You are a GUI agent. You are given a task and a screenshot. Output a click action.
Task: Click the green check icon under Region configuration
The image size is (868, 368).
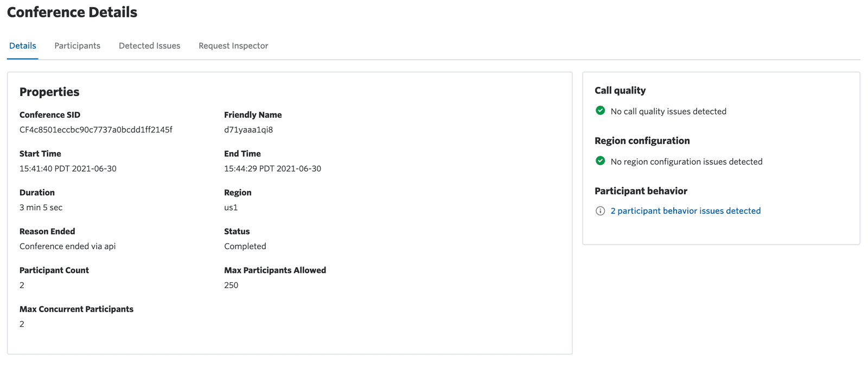click(600, 161)
